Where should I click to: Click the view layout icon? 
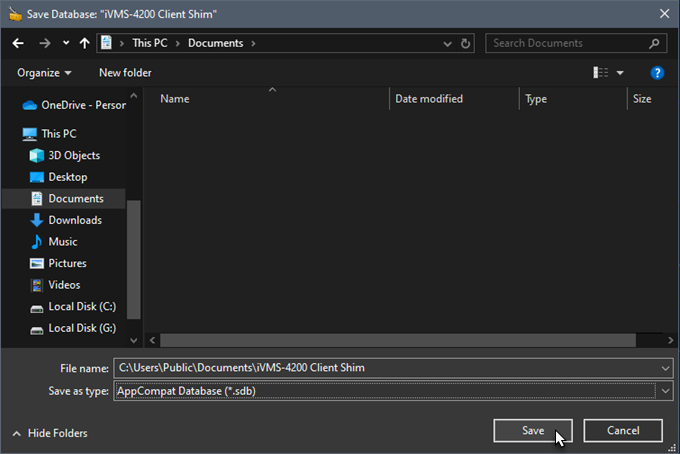601,73
